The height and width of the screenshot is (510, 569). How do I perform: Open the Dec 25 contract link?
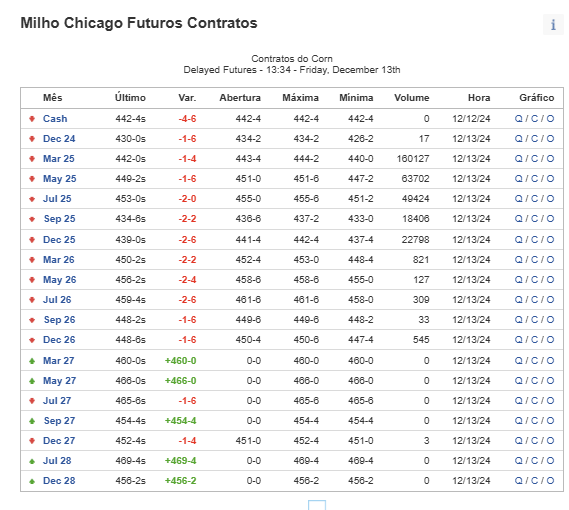pos(59,240)
